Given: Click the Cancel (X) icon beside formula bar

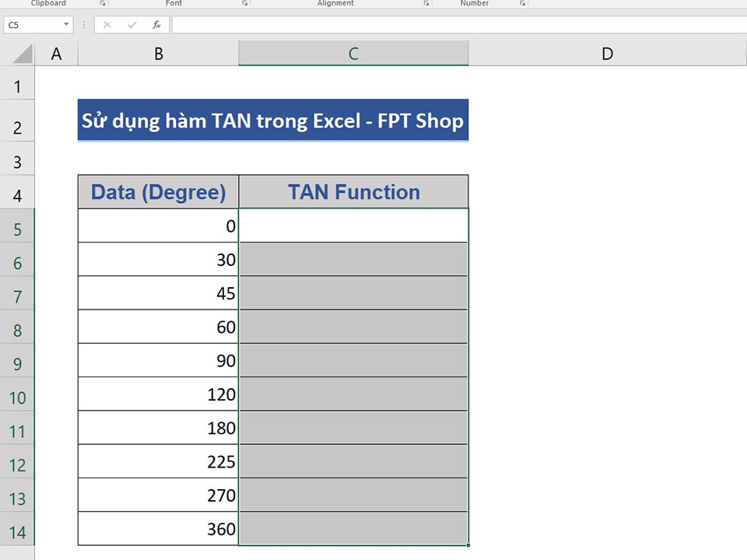Looking at the screenshot, I should 106,24.
